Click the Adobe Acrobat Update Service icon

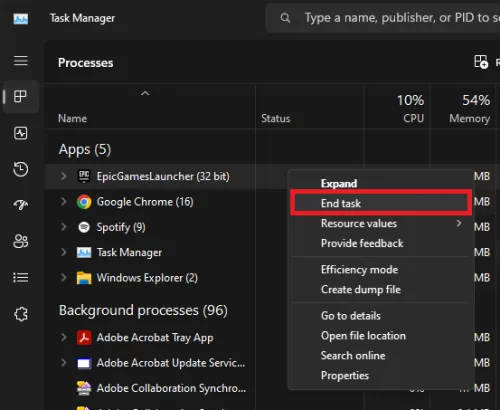coord(84,363)
